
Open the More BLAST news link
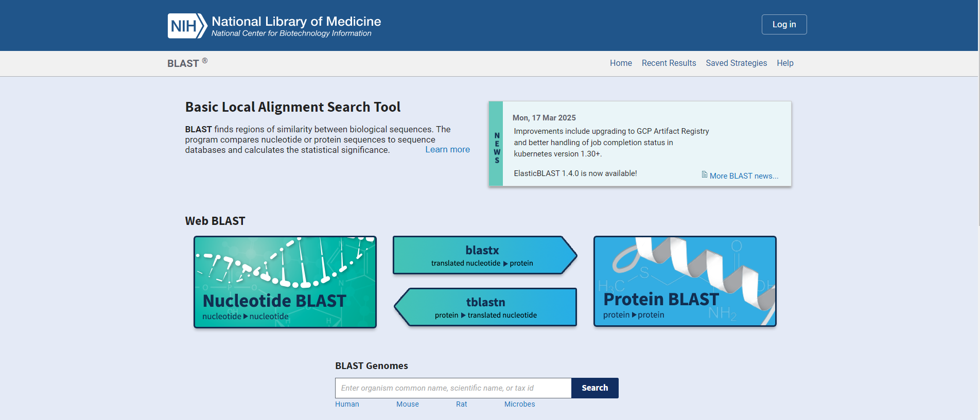click(x=744, y=176)
